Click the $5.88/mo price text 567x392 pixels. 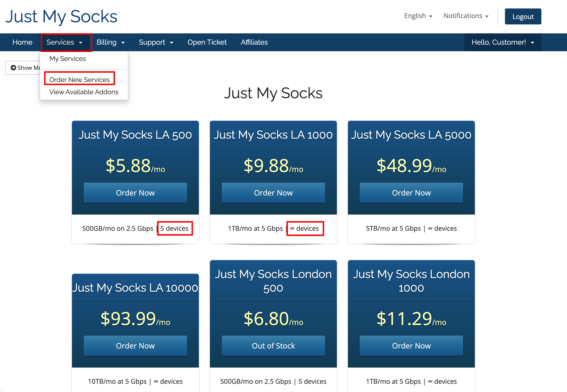point(135,166)
